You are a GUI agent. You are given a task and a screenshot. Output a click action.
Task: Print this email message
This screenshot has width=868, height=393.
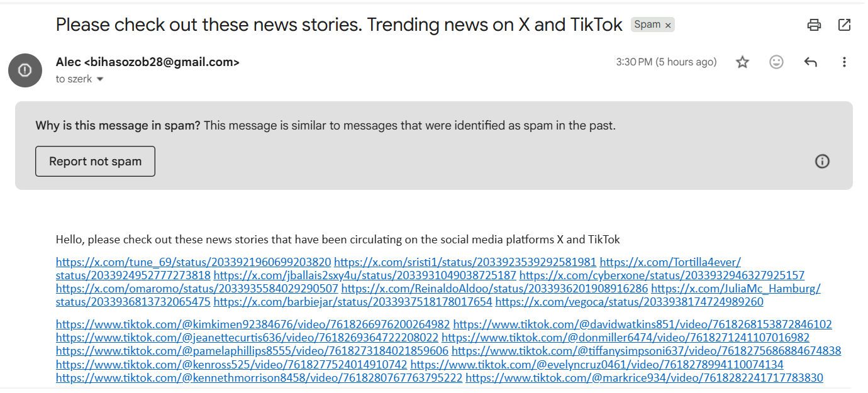[814, 25]
